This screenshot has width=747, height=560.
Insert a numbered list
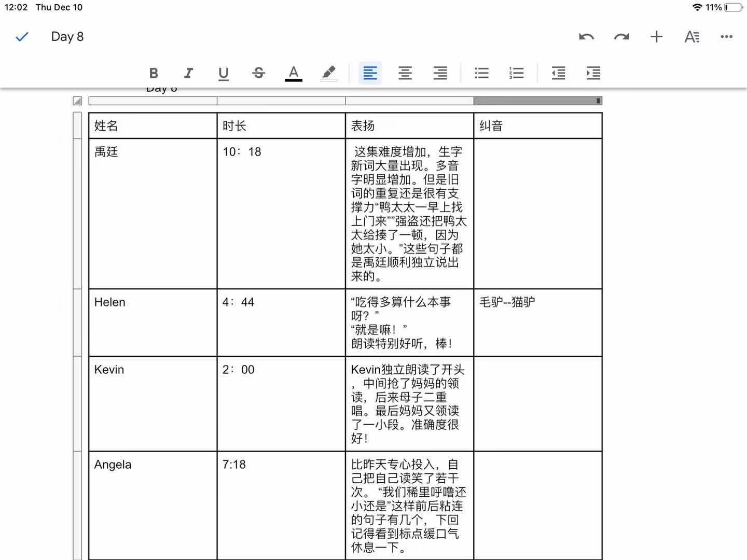(517, 73)
